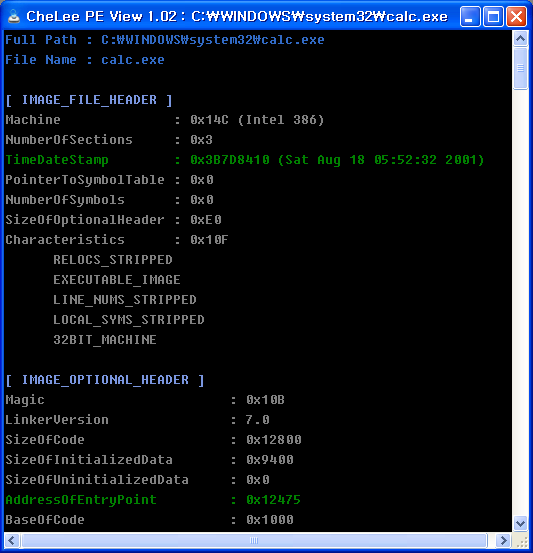This screenshot has height=553, width=533.
Task: Click the NumberOfSymbols row
Action: [x=109, y=200]
